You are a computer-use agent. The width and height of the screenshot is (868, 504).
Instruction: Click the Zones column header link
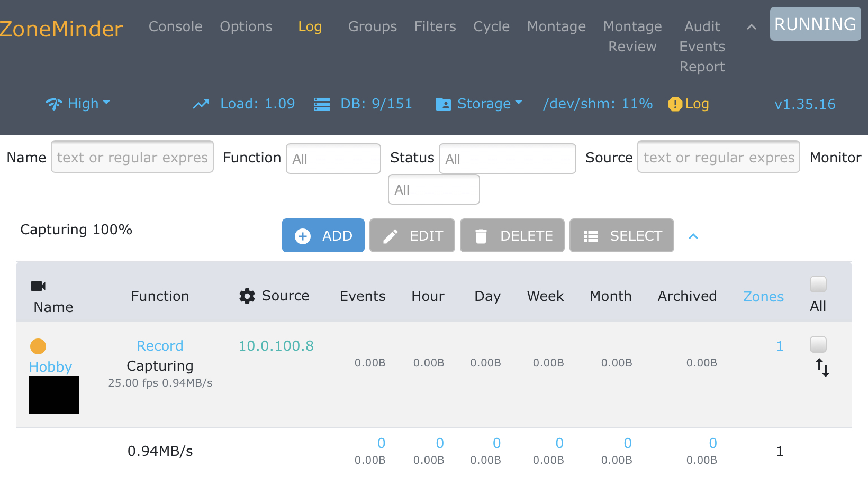[x=763, y=297]
